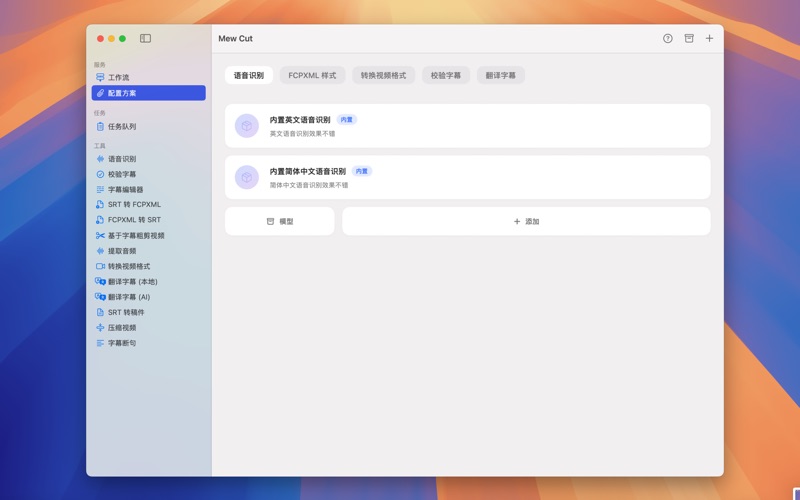Open SRT 转 FCPXML tool
Viewport: 800px width, 500px height.
pos(148,205)
